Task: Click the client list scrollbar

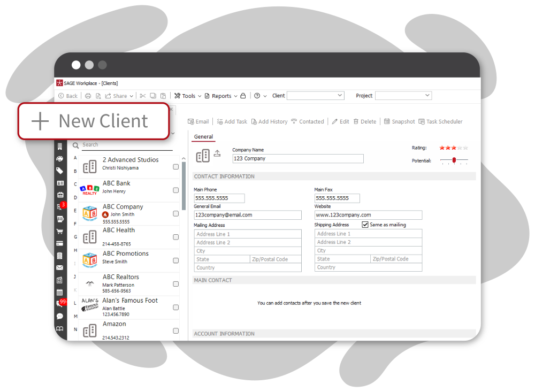Action: [184, 186]
